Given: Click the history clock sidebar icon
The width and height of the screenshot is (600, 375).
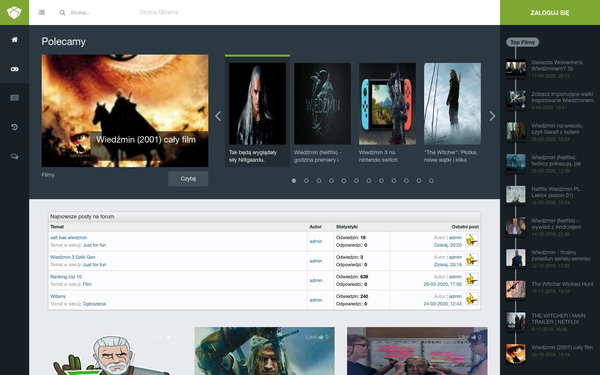Looking at the screenshot, I should point(15,127).
